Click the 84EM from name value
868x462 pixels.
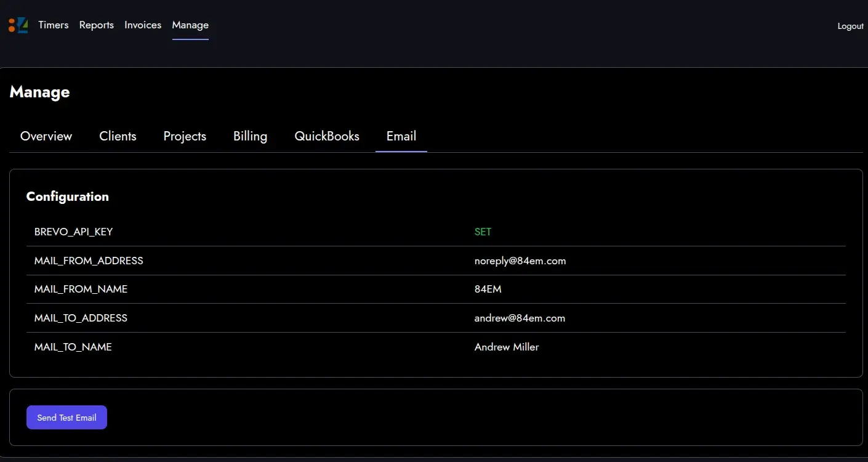pyautogui.click(x=488, y=290)
